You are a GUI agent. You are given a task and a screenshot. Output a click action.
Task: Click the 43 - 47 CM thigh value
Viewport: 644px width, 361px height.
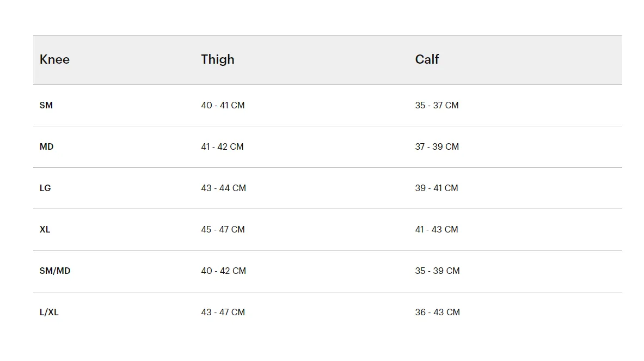coord(223,313)
